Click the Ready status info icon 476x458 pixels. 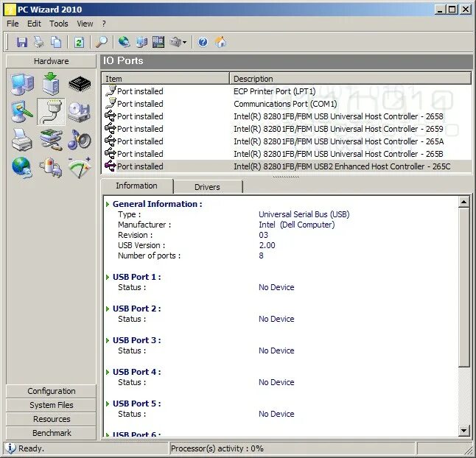coord(10,448)
